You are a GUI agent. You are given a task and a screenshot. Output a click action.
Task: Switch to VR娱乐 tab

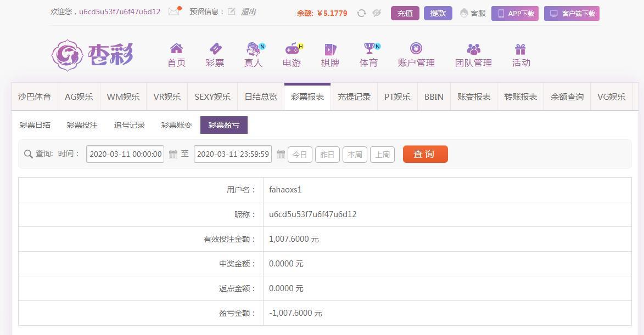pyautogui.click(x=167, y=96)
